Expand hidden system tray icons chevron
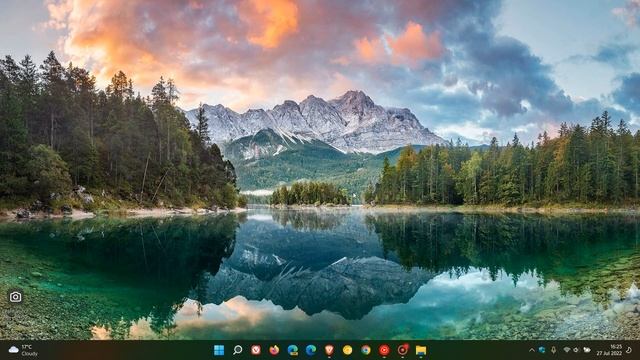Viewport: 640px width, 360px height. pyautogui.click(x=531, y=350)
